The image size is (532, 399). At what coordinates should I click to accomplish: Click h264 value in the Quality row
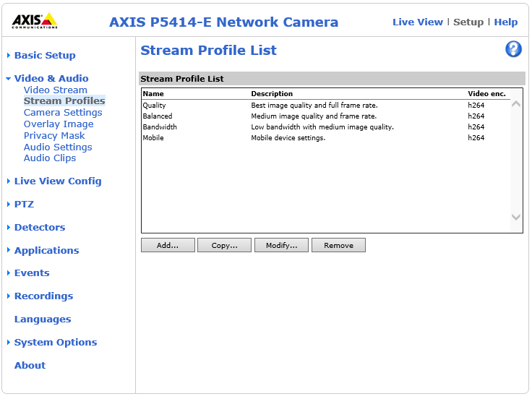[476, 106]
